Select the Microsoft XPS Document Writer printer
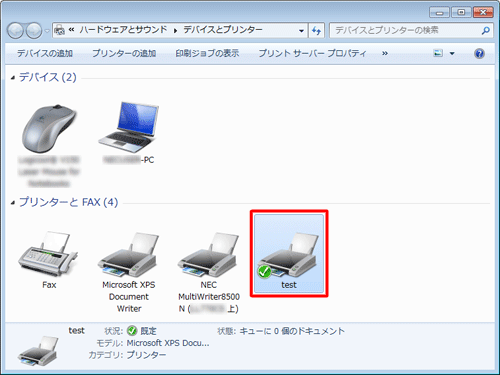This screenshot has width=500, height=375. point(128,254)
